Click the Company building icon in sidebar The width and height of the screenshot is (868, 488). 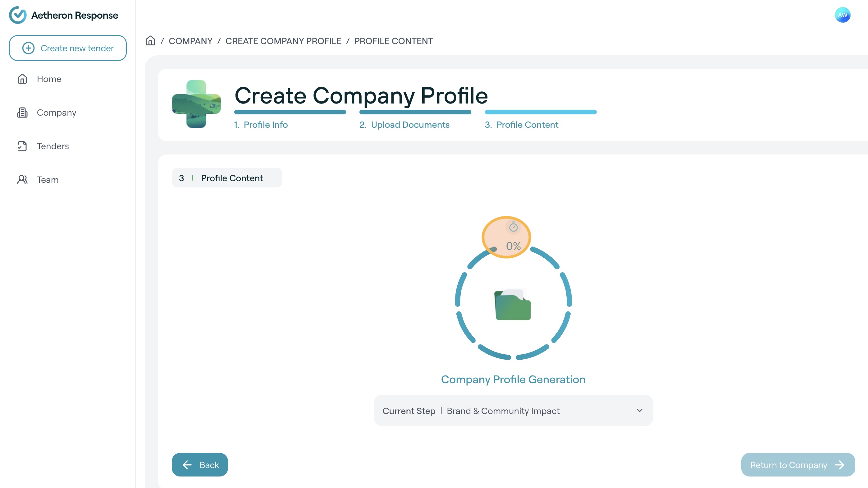pos(22,113)
